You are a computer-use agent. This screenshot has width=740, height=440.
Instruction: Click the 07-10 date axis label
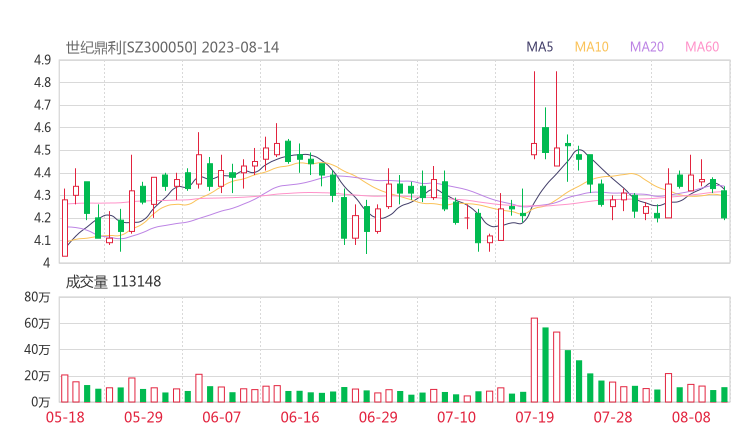[x=456, y=417]
